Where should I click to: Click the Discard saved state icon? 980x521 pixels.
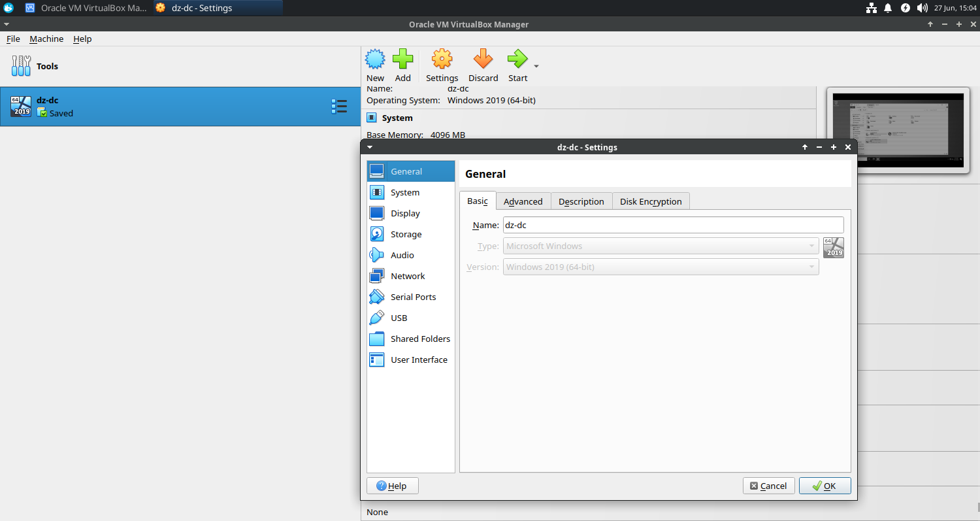coord(483,59)
